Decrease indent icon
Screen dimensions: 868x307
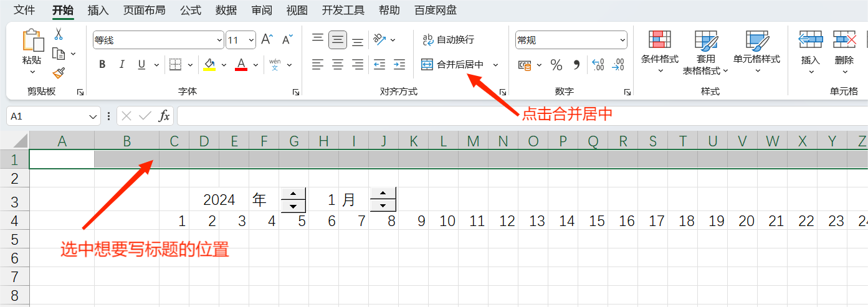pyautogui.click(x=379, y=64)
